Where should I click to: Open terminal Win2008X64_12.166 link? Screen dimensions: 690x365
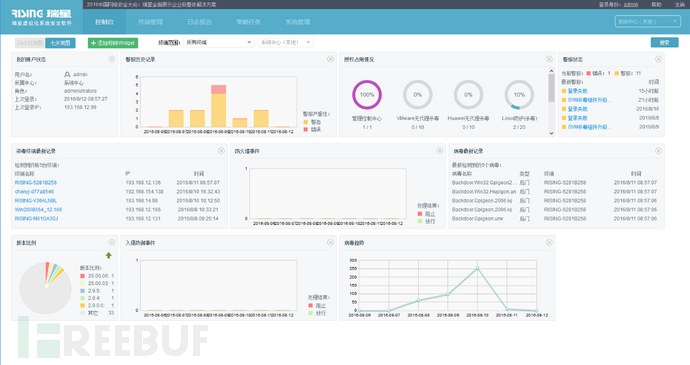38,210
